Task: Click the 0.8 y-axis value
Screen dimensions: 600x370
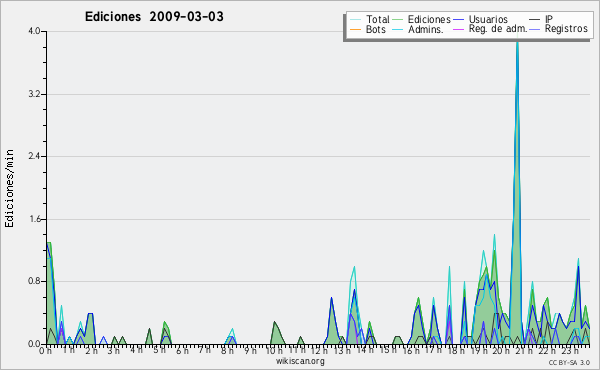Action: tap(34, 282)
